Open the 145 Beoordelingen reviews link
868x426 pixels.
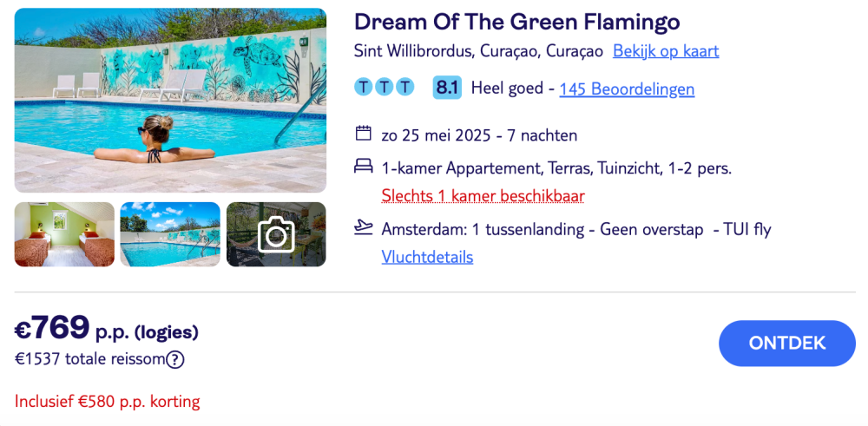point(627,88)
